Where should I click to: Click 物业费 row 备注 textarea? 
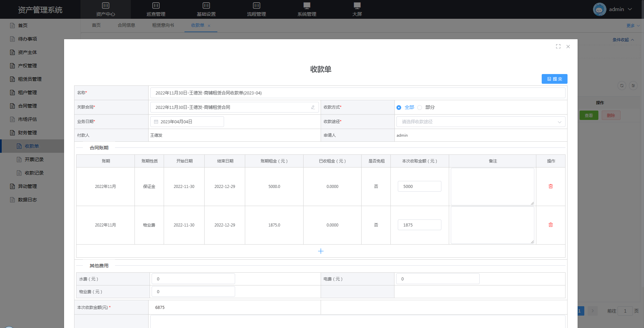492,225
